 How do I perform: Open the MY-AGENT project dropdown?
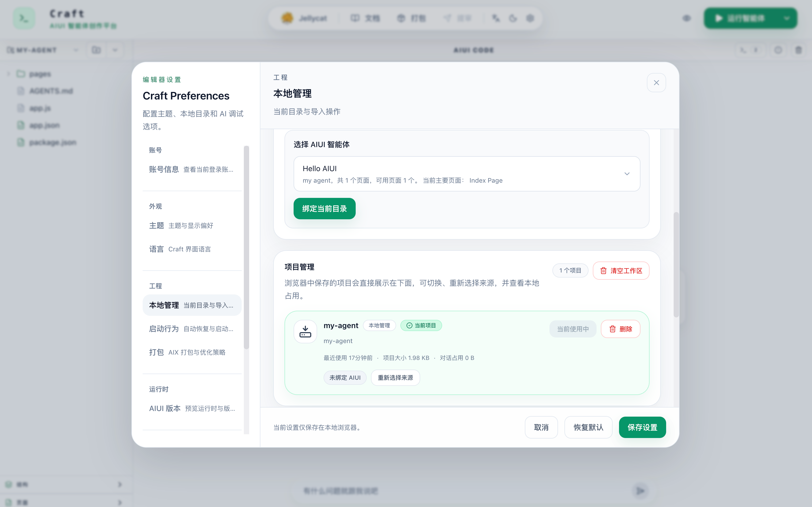coord(43,50)
